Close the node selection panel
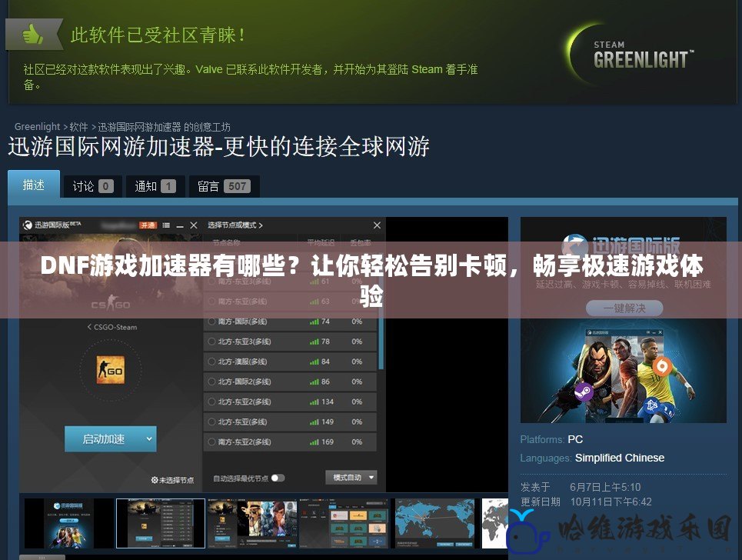The width and height of the screenshot is (742, 560). (x=377, y=225)
